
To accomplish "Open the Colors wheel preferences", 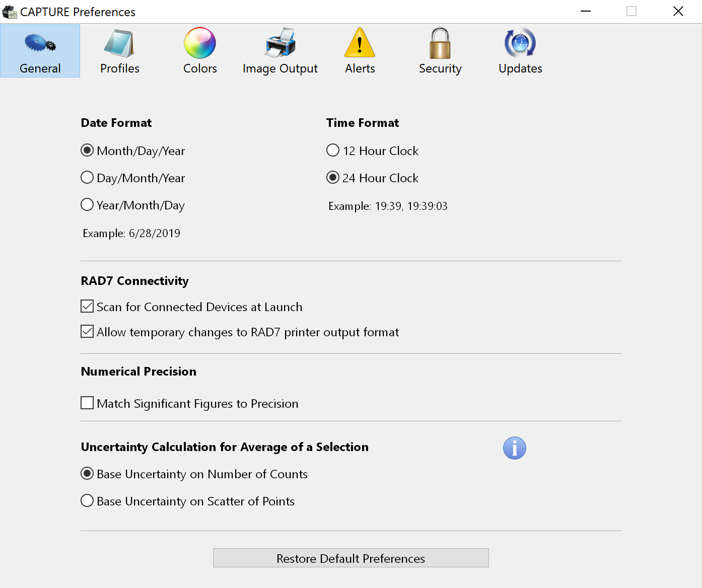I will tap(200, 44).
